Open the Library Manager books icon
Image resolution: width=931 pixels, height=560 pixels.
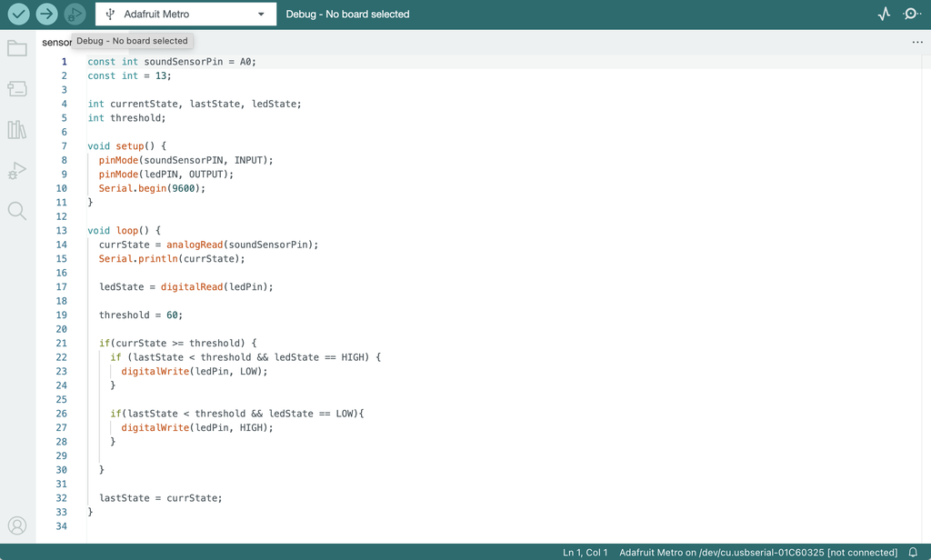(17, 129)
